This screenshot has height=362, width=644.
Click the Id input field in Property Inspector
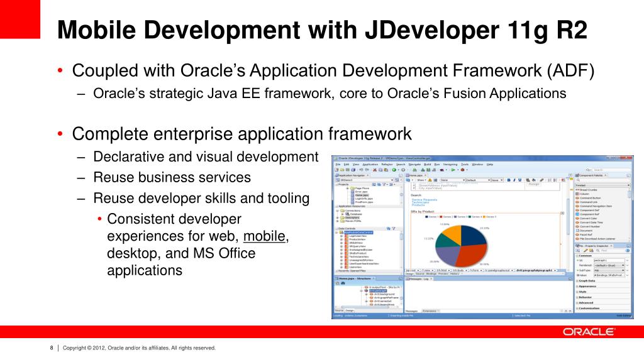point(609,260)
